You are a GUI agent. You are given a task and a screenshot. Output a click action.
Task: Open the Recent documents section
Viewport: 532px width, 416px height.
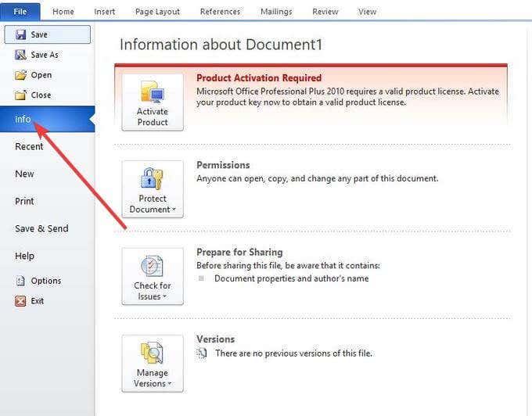pos(29,146)
